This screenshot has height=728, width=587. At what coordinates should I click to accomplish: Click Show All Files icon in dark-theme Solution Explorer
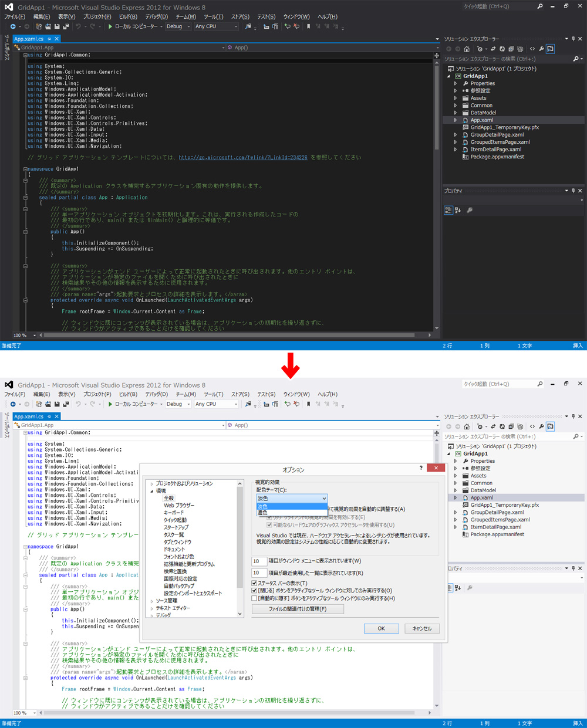coord(521,49)
